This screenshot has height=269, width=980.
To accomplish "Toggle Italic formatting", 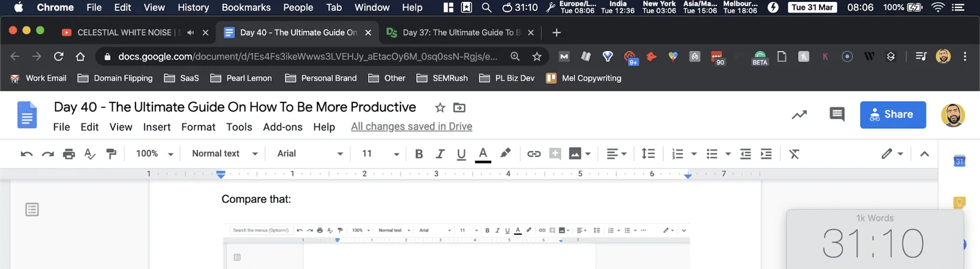I will [440, 154].
